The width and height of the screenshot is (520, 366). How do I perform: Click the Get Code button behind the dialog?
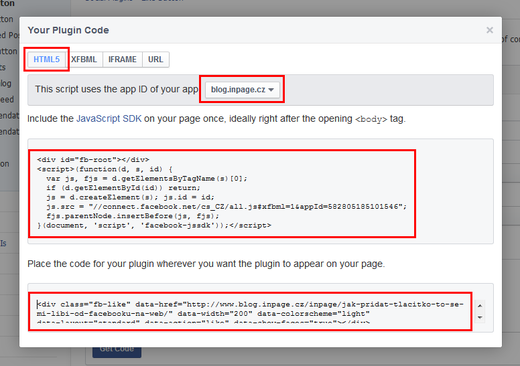pos(117,352)
